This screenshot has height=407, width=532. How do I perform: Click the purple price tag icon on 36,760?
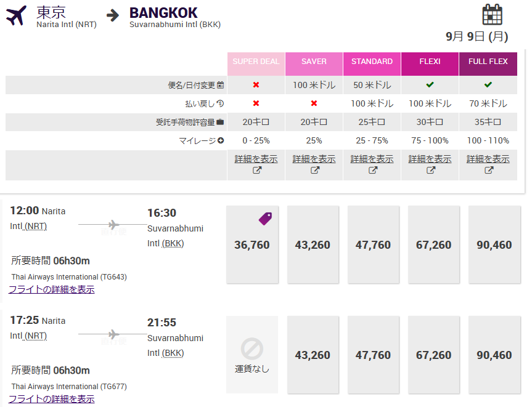[265, 218]
